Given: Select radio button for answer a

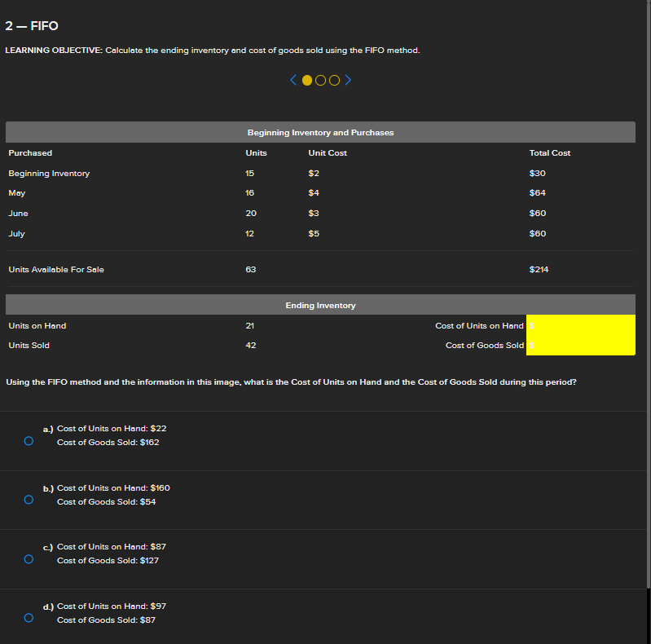Looking at the screenshot, I should point(29,441).
